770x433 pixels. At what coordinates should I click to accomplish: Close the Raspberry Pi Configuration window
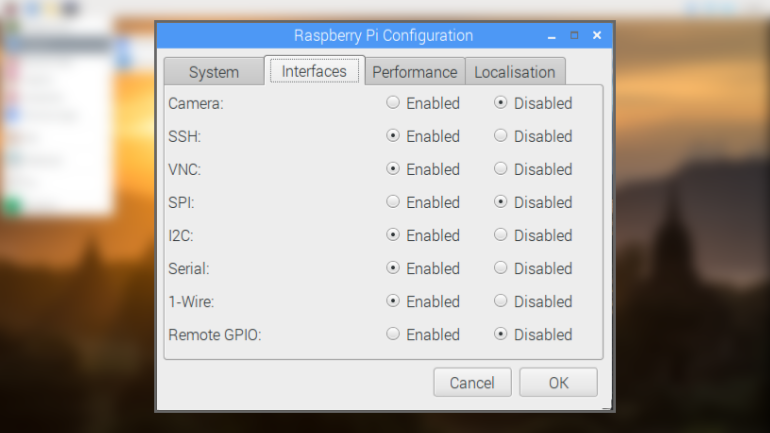tap(597, 35)
